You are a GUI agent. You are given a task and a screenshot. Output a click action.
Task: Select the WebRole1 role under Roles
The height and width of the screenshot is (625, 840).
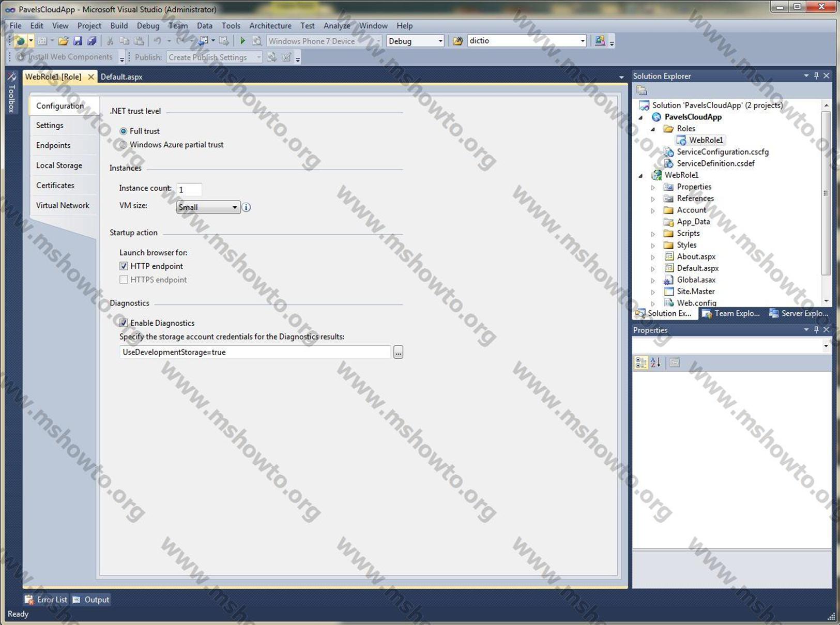[x=706, y=140]
